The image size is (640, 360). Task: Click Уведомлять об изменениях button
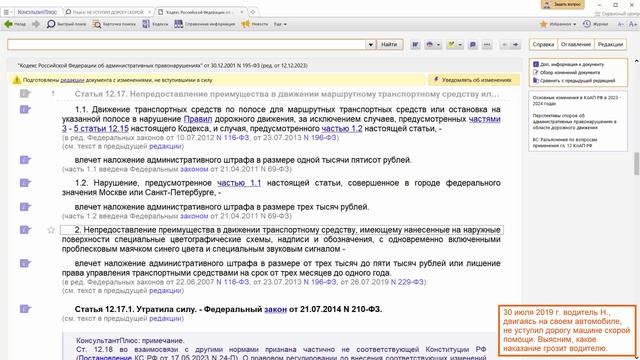click(473, 80)
